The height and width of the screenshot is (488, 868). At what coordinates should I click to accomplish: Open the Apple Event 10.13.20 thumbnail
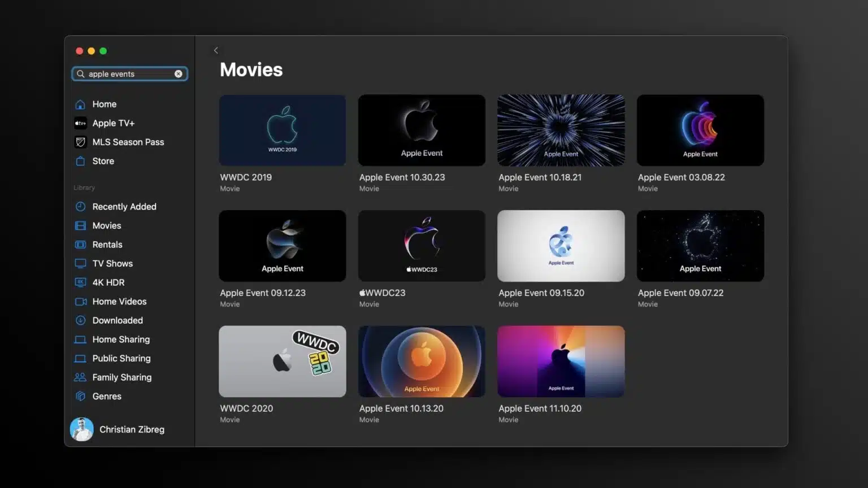[422, 361]
